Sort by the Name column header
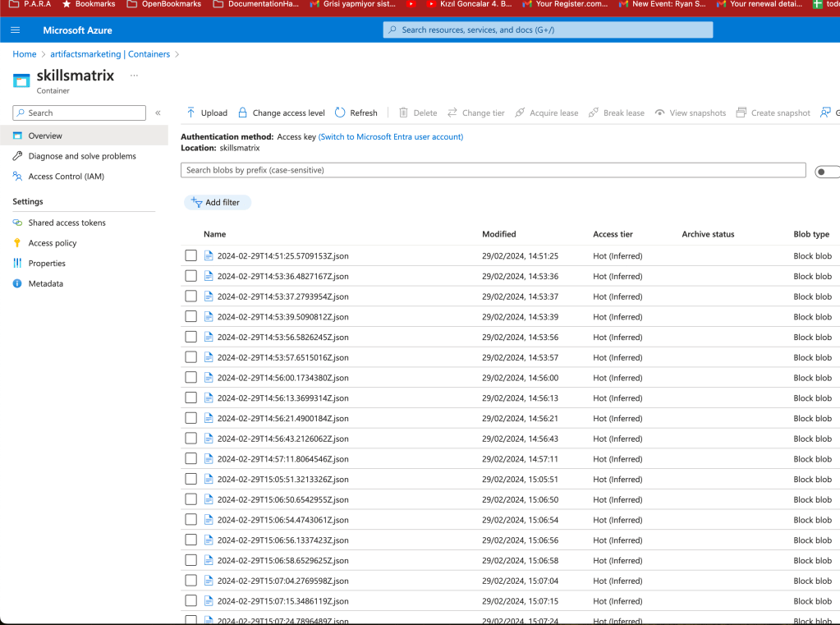The height and width of the screenshot is (625, 840). point(215,234)
